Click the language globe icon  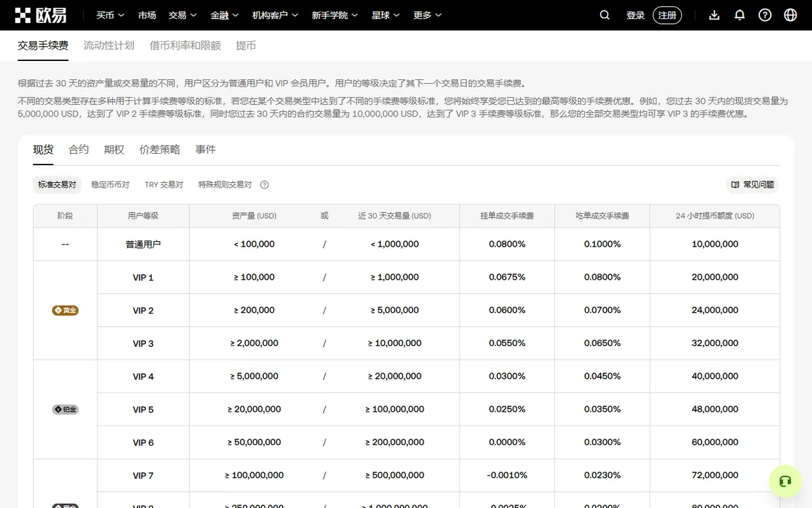(x=790, y=15)
